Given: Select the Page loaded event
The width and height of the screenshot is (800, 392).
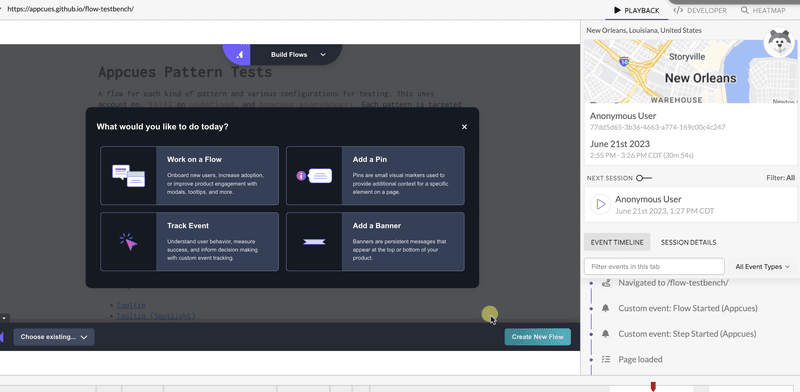Looking at the screenshot, I should (x=640, y=359).
